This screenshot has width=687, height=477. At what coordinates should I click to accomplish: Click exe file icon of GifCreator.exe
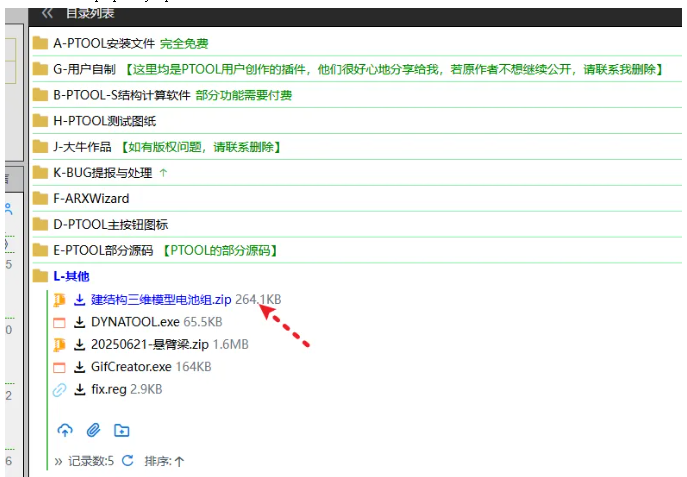coord(59,367)
